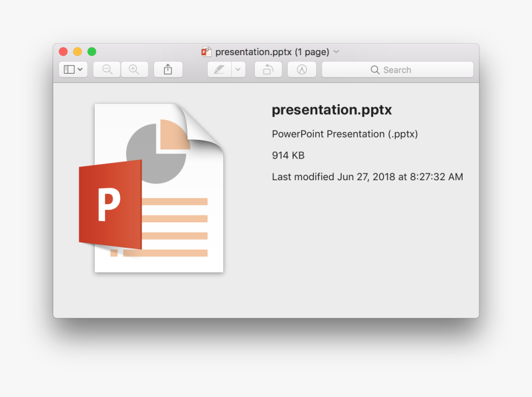Open the Share button in toolbar
Viewport: 532px width, 397px height.
click(x=168, y=69)
